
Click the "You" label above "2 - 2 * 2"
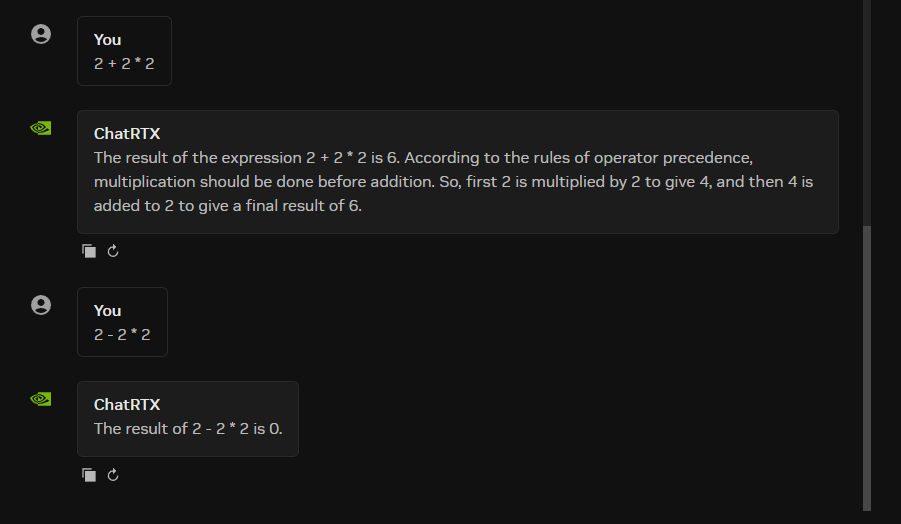107,311
